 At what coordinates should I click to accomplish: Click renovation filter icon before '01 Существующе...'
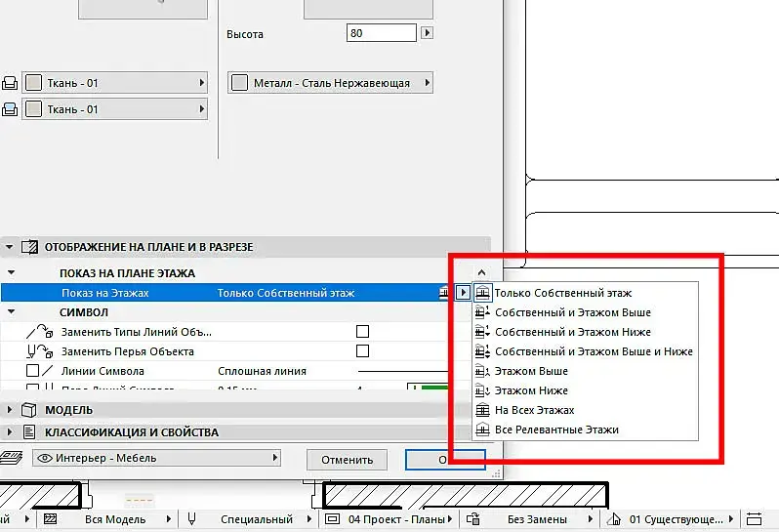click(x=614, y=519)
